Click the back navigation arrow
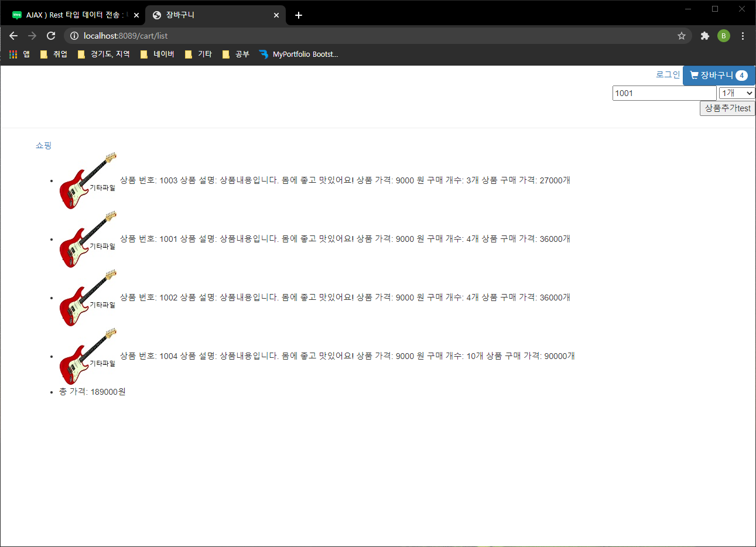The width and height of the screenshot is (756, 547). 13,36
